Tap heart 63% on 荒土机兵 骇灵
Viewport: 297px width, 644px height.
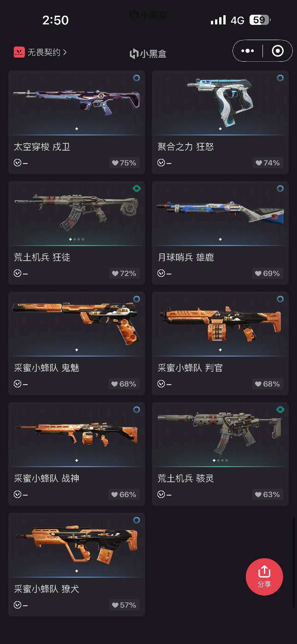pyautogui.click(x=268, y=494)
